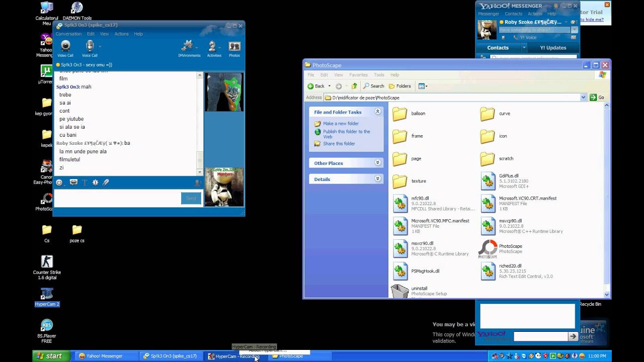Select riched20.dll file

(x=517, y=271)
